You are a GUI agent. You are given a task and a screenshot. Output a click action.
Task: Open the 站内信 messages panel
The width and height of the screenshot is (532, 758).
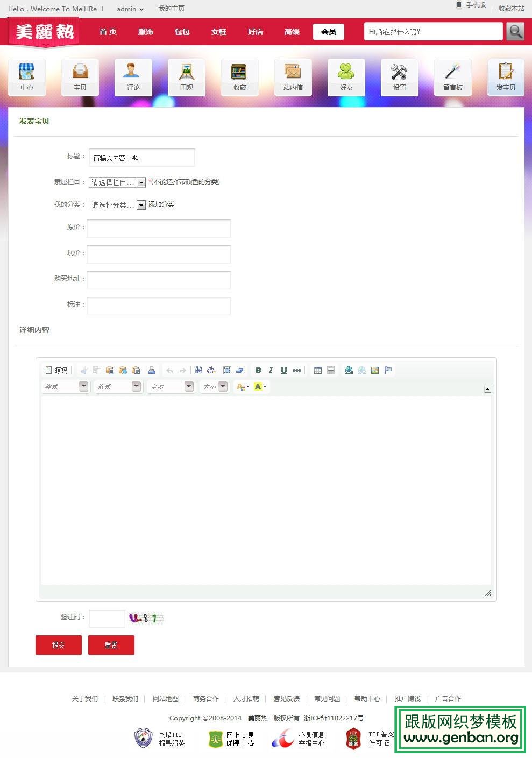click(x=293, y=77)
